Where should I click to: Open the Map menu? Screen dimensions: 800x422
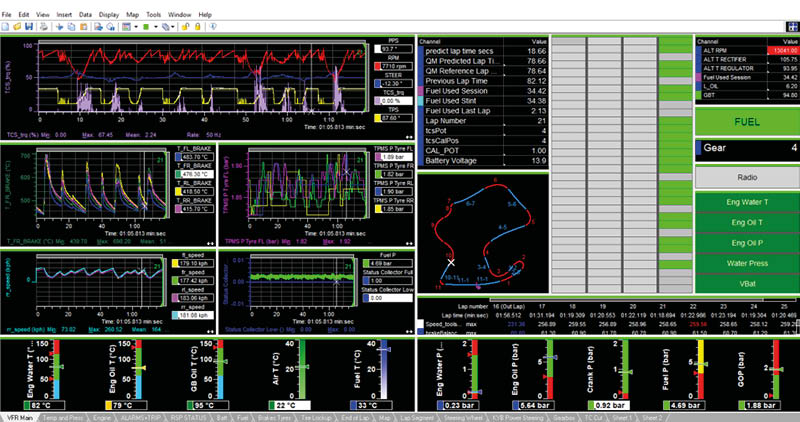[x=132, y=15]
